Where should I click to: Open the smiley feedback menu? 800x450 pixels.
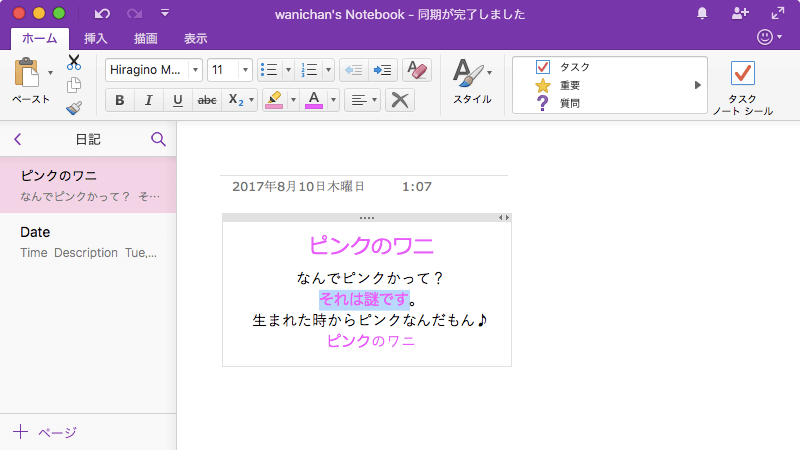(769, 37)
